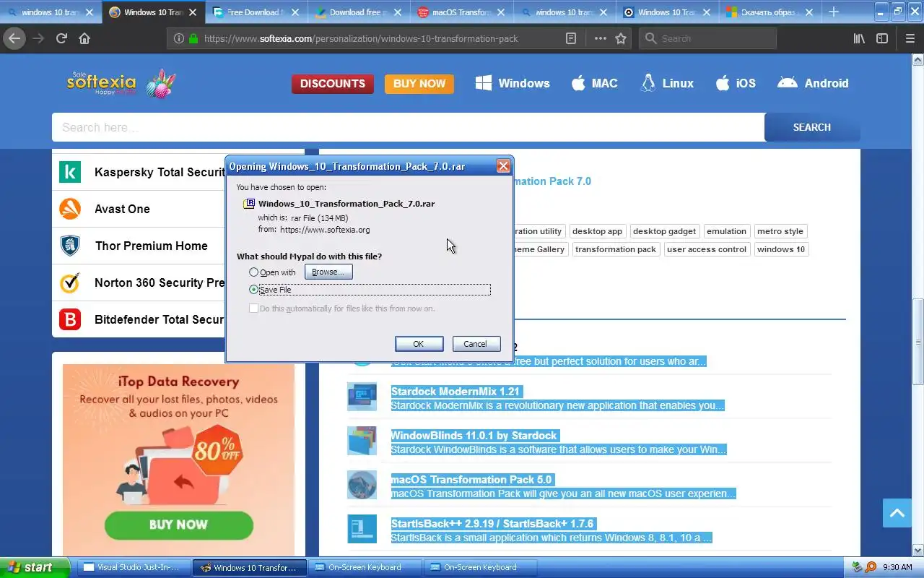924x578 pixels.
Task: Open Thor Premium Home link
Action: tap(152, 246)
